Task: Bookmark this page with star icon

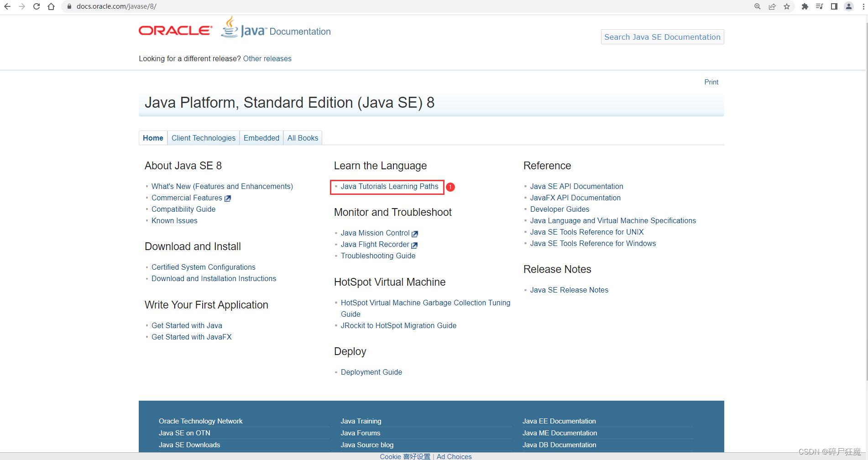Action: [x=787, y=6]
